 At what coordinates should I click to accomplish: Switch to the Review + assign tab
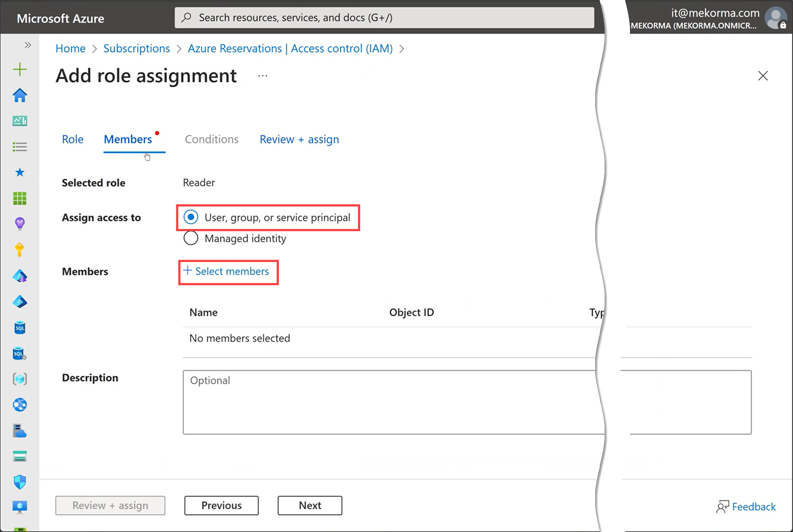tap(299, 139)
